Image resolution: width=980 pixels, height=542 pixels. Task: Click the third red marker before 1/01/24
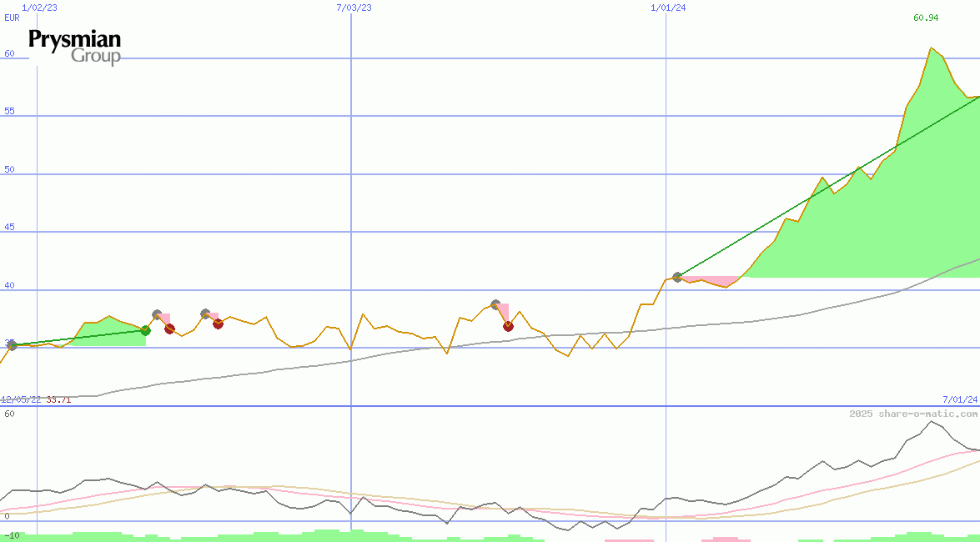pos(508,326)
